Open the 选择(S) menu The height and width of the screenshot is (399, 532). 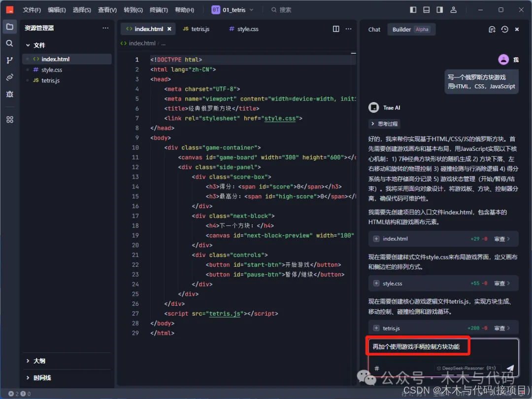point(82,10)
